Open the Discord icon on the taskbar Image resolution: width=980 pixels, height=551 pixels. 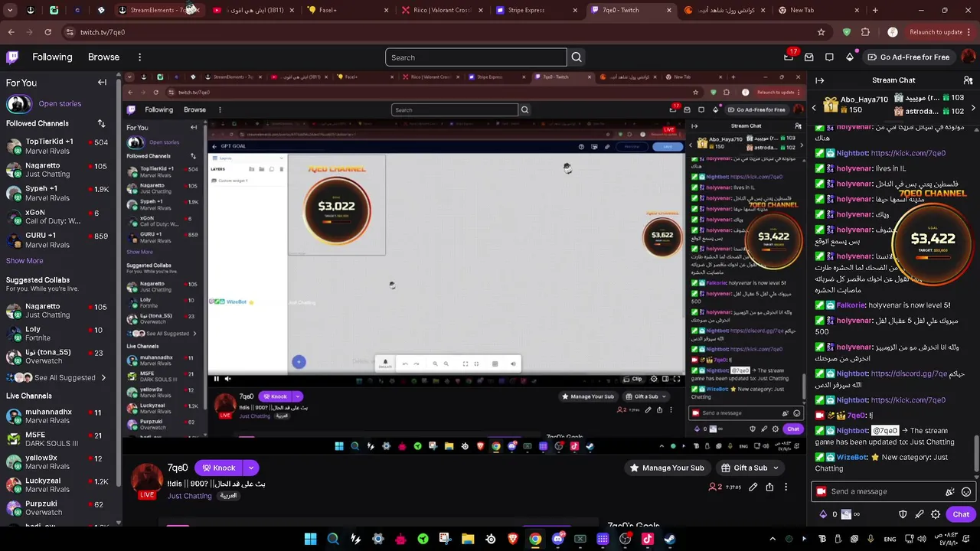click(558, 539)
